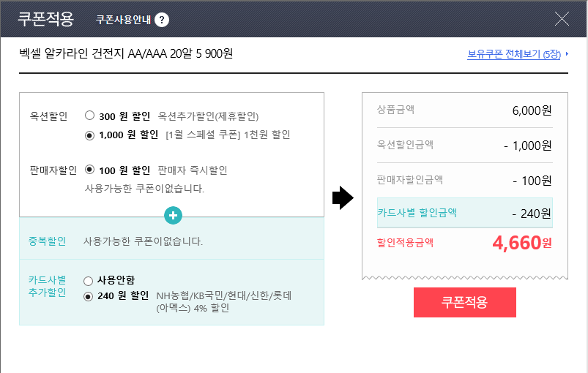Click the teal plus icon to expand coupons
This screenshot has height=373, width=588.
(173, 216)
